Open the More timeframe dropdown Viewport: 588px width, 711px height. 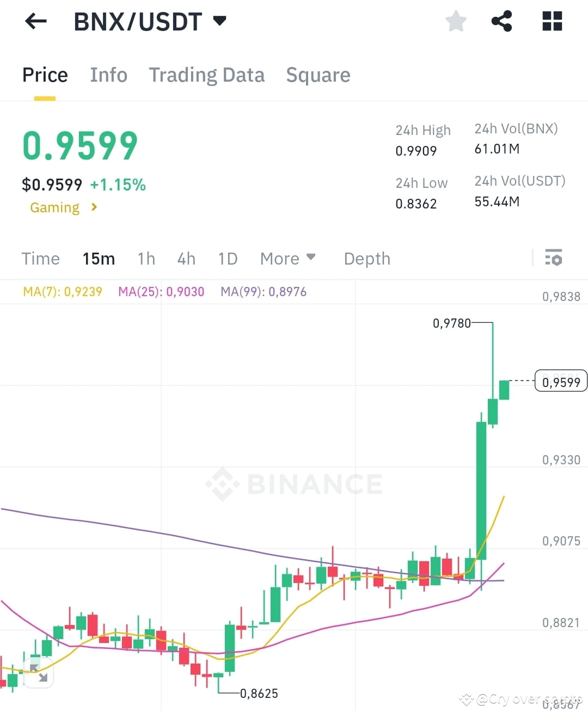pyautogui.click(x=287, y=258)
